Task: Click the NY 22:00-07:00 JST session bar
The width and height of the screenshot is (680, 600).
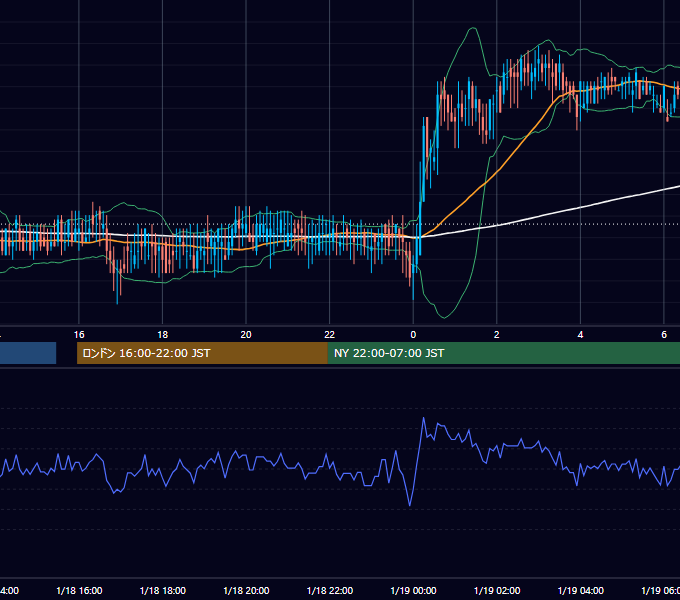Action: click(503, 353)
